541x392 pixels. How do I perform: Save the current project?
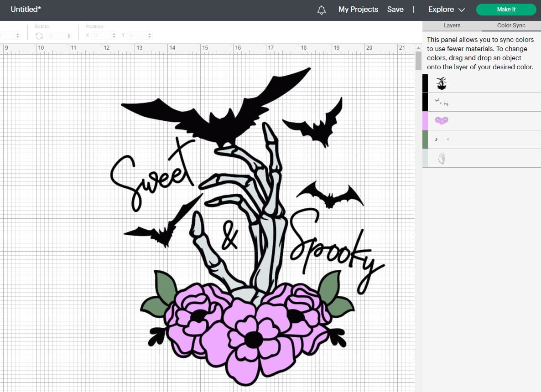pos(395,9)
